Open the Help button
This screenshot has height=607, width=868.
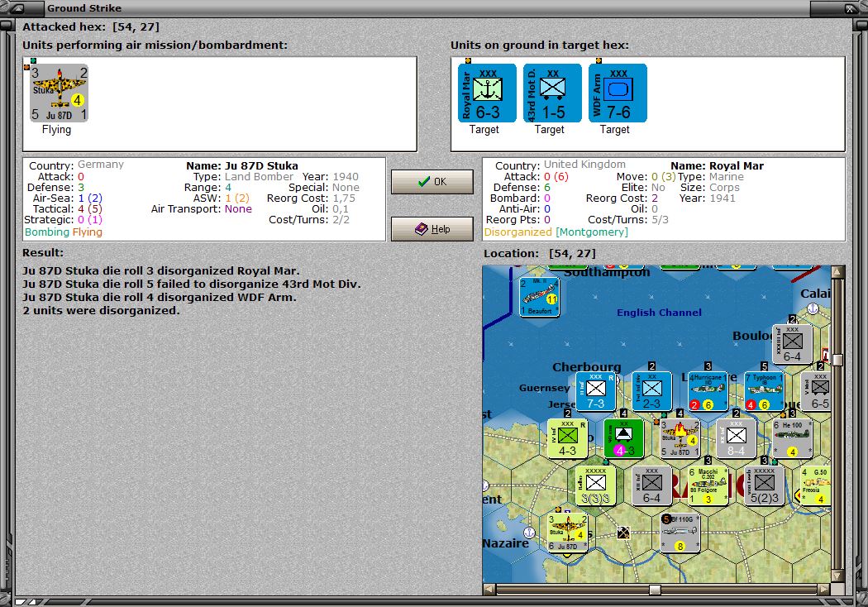click(x=432, y=229)
